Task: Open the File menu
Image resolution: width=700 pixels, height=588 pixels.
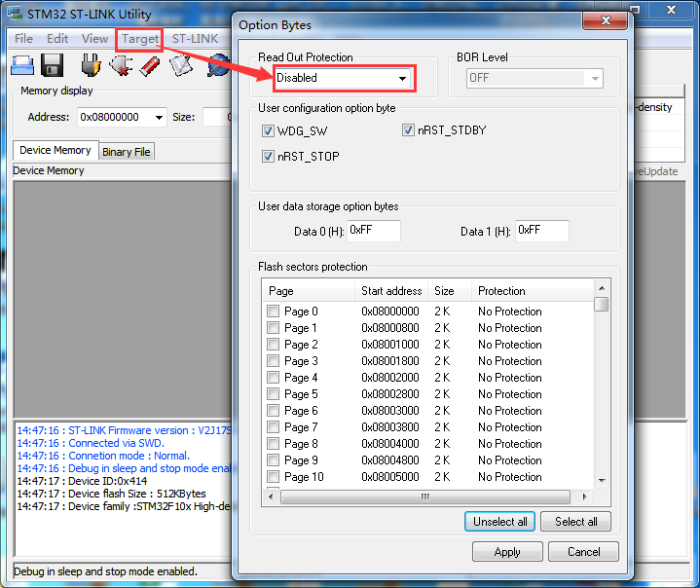Action: (x=23, y=39)
